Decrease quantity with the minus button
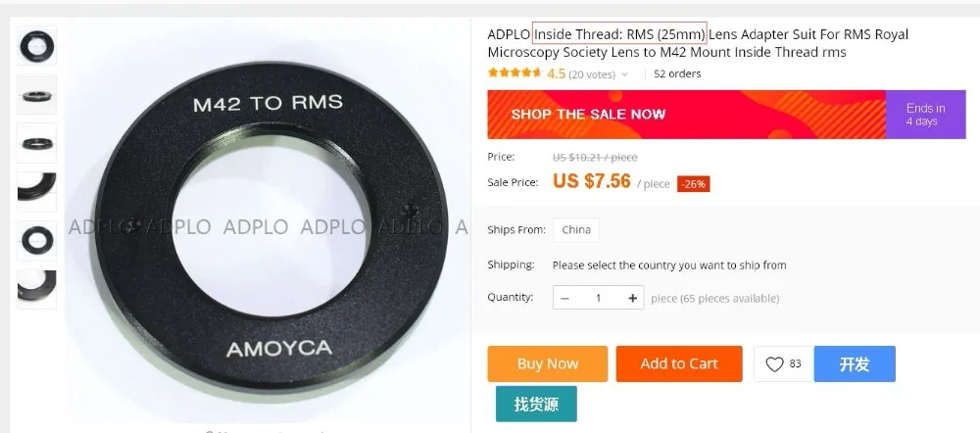 (x=564, y=298)
